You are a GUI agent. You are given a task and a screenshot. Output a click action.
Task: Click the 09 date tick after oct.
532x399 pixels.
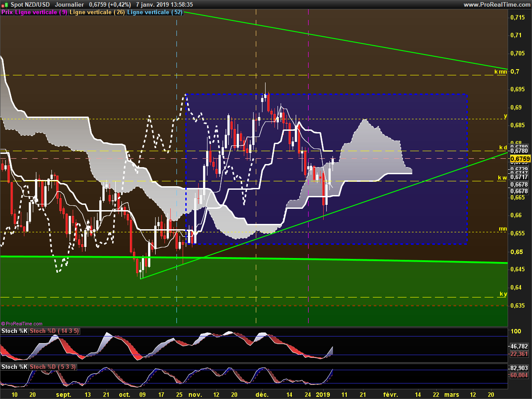(x=142, y=394)
